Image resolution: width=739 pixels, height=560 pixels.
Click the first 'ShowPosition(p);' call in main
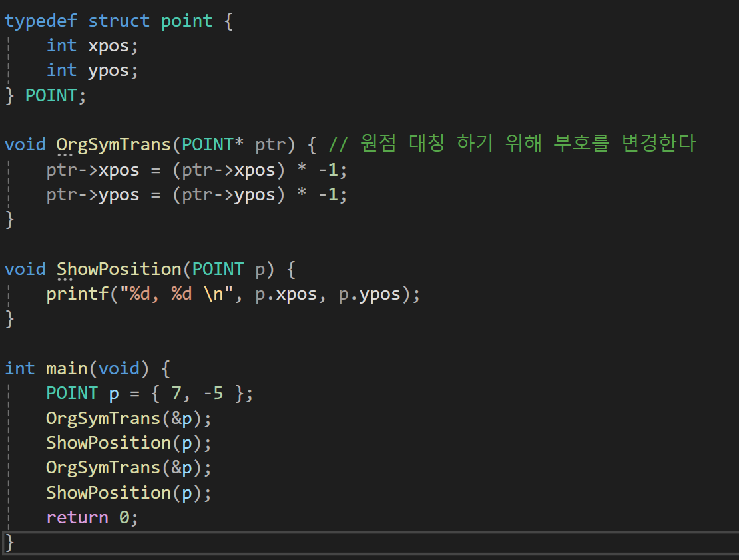[x=128, y=443]
